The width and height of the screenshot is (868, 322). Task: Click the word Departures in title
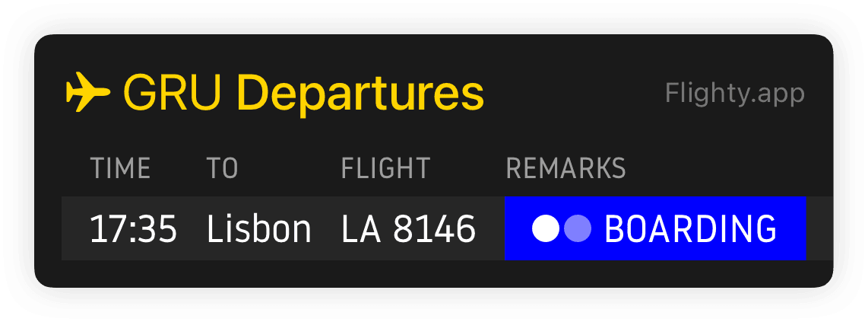pyautogui.click(x=360, y=94)
